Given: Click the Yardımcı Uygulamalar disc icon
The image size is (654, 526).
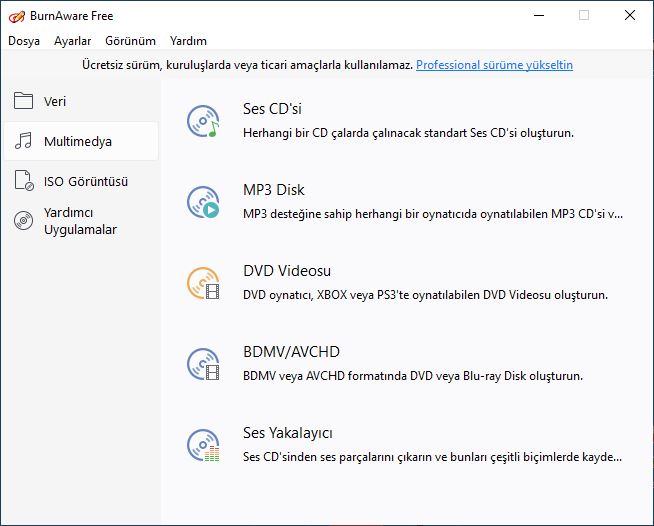Looking at the screenshot, I should pyautogui.click(x=23, y=221).
